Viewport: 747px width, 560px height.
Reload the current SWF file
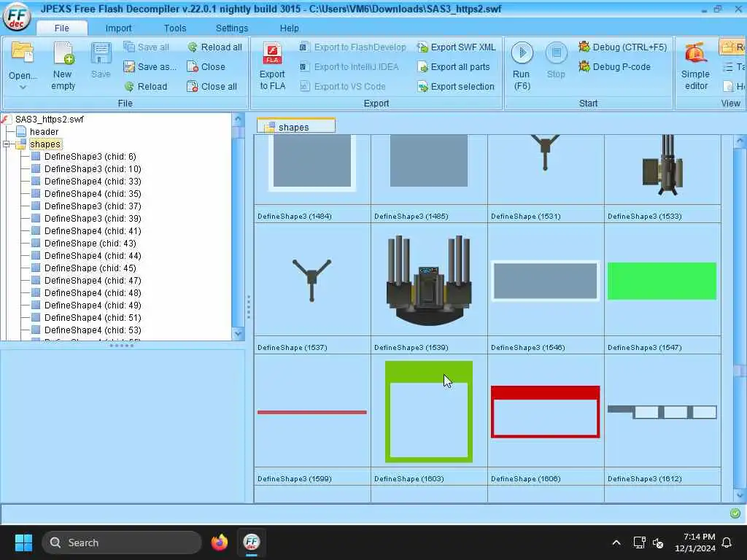tap(146, 86)
